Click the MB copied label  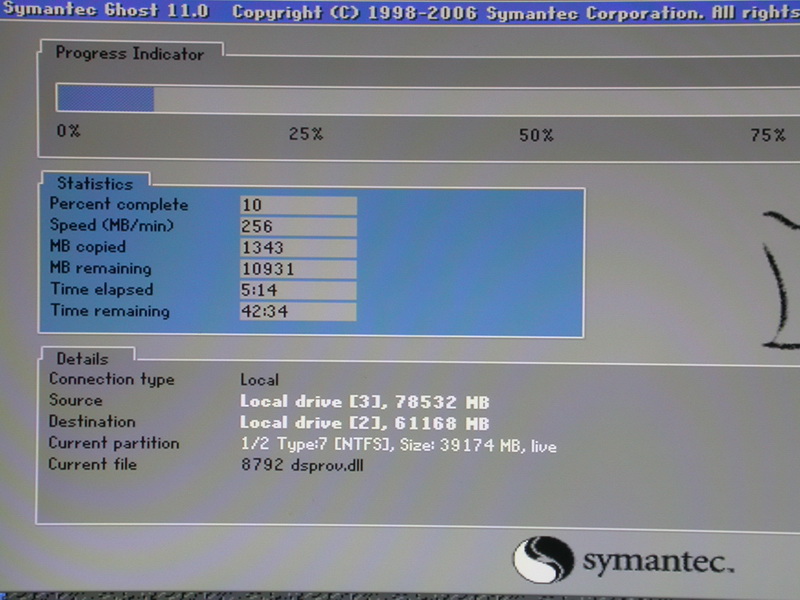(87, 246)
